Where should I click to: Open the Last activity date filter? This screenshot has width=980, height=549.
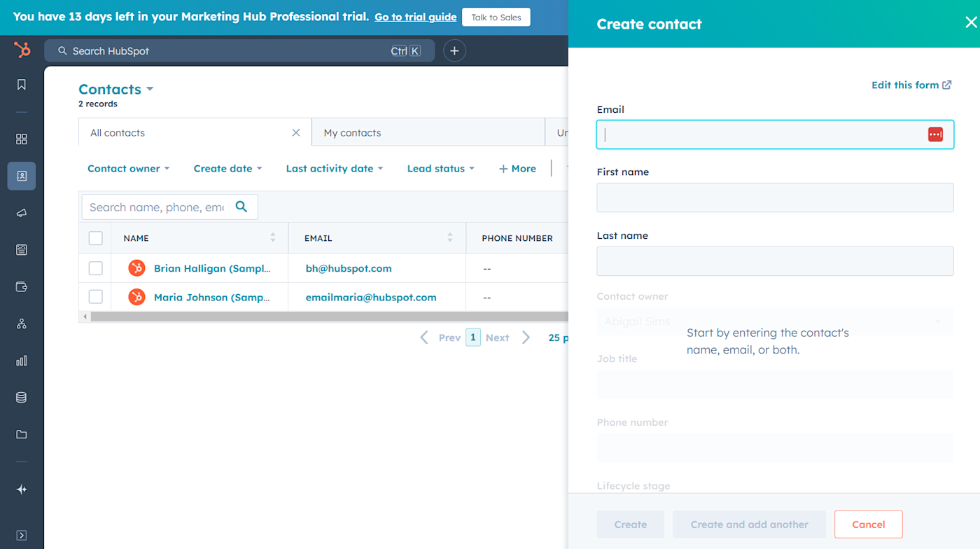(x=335, y=169)
